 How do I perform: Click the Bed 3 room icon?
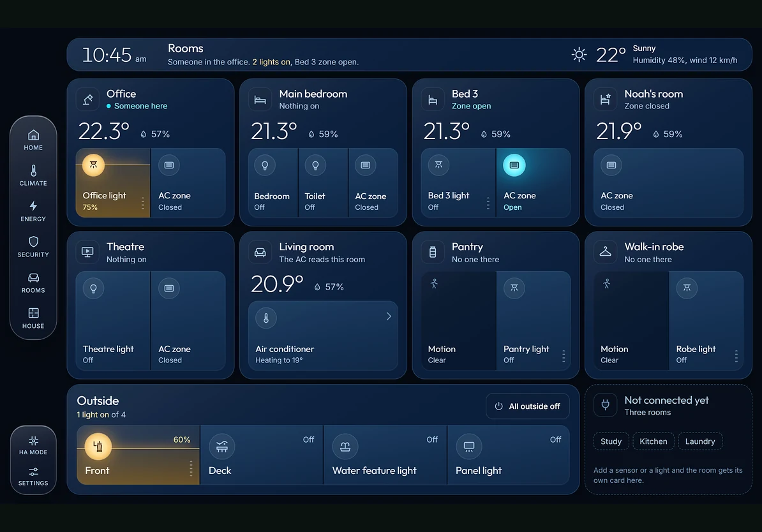[x=433, y=100]
